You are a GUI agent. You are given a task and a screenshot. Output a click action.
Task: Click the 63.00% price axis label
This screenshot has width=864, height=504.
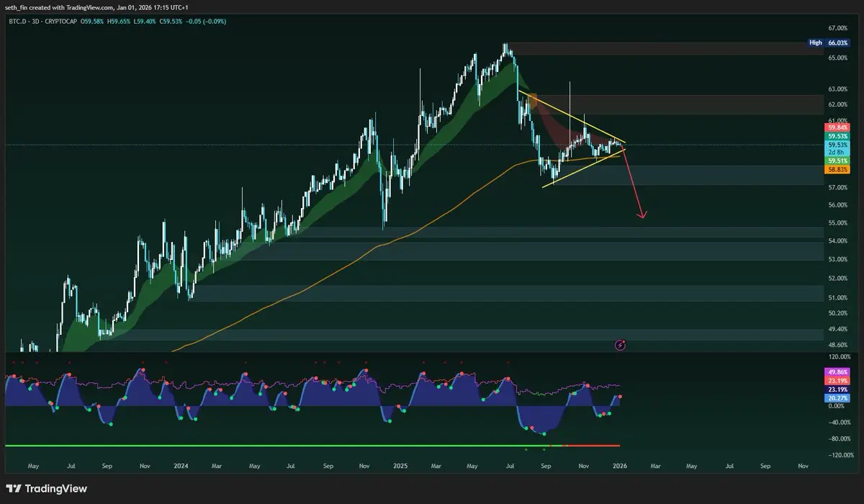[x=837, y=89]
